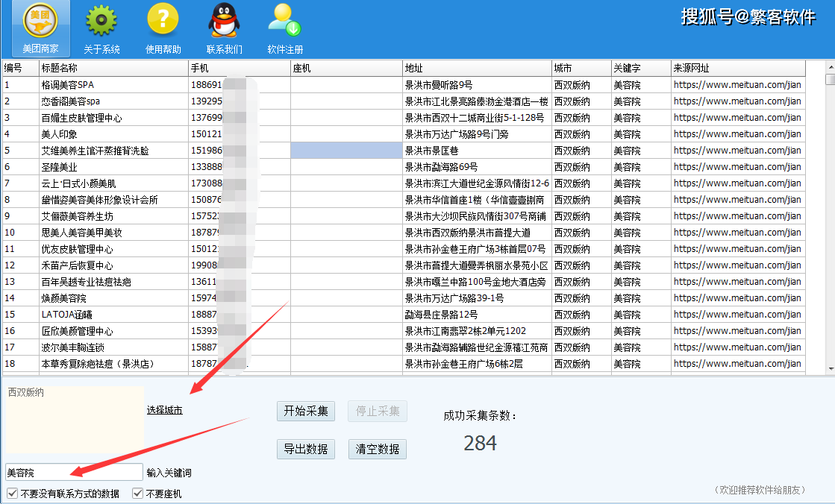Click the scrollbar down arrow of the table

(x=831, y=368)
